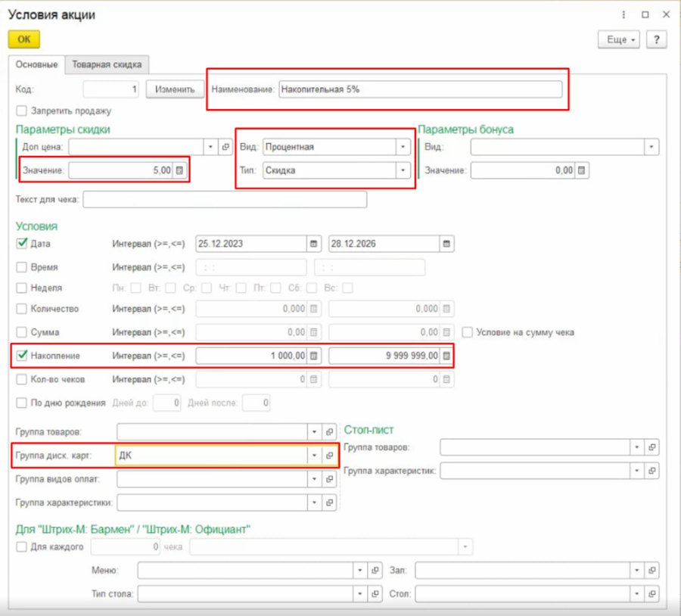Open calculator for Накопление minimum 1 000,00
This screenshot has width=681, height=616.
[x=313, y=356]
